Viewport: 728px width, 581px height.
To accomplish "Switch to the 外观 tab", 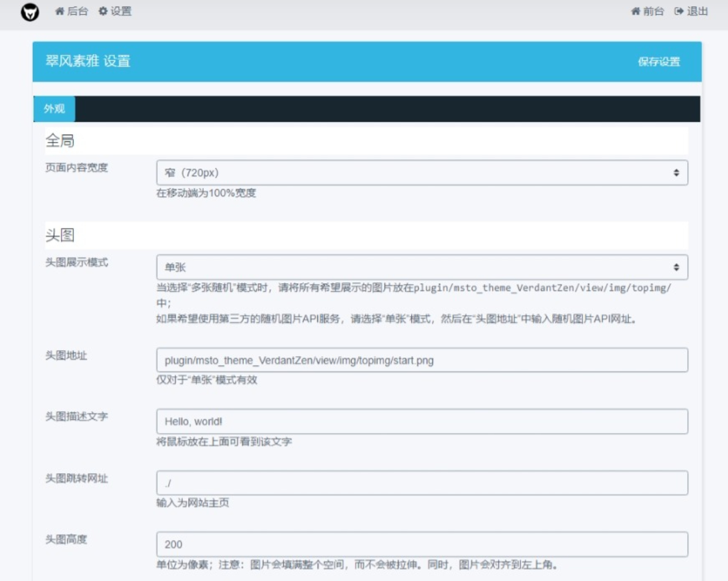I will [53, 108].
